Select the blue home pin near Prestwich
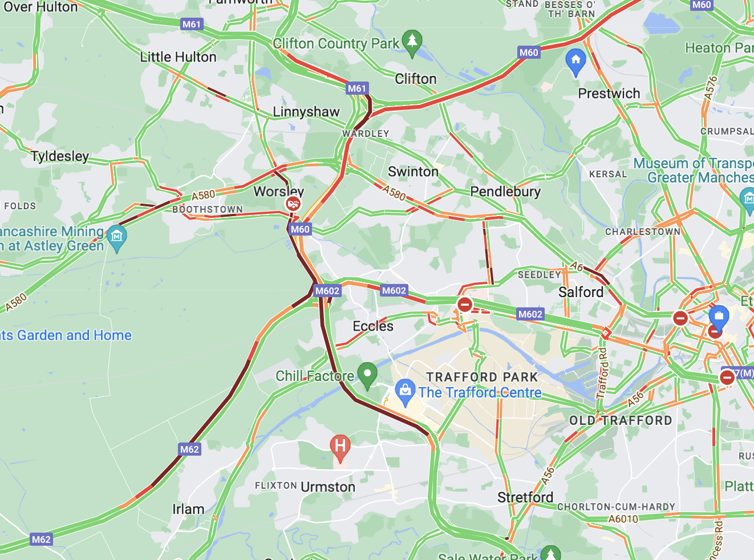The image size is (754, 560). [x=575, y=62]
